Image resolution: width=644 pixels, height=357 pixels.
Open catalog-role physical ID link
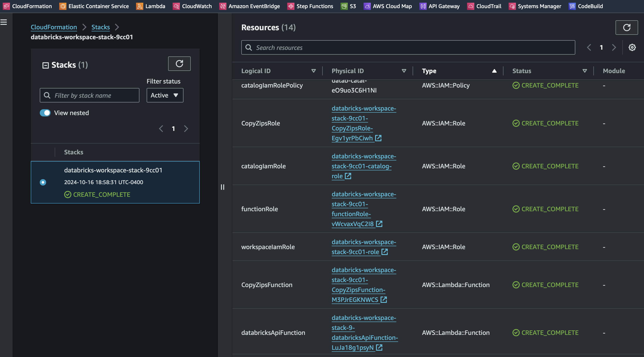click(364, 166)
